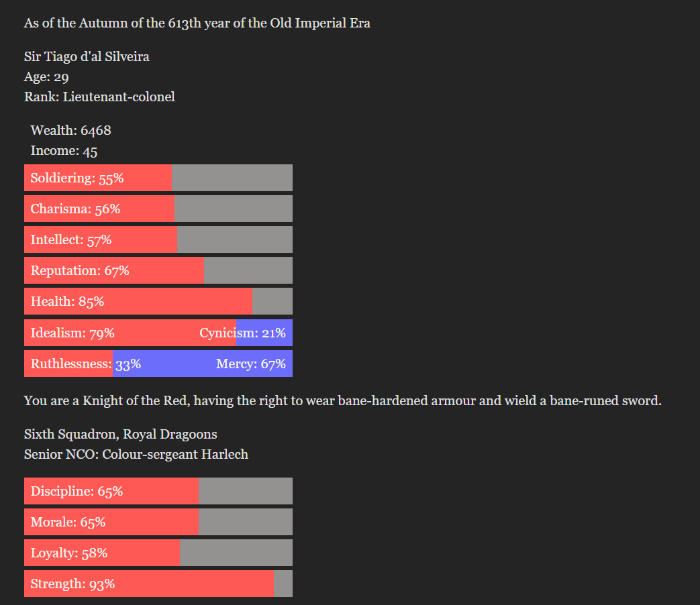
Task: Click the name Sir Tiago d'al Silveira
Action: [87, 57]
